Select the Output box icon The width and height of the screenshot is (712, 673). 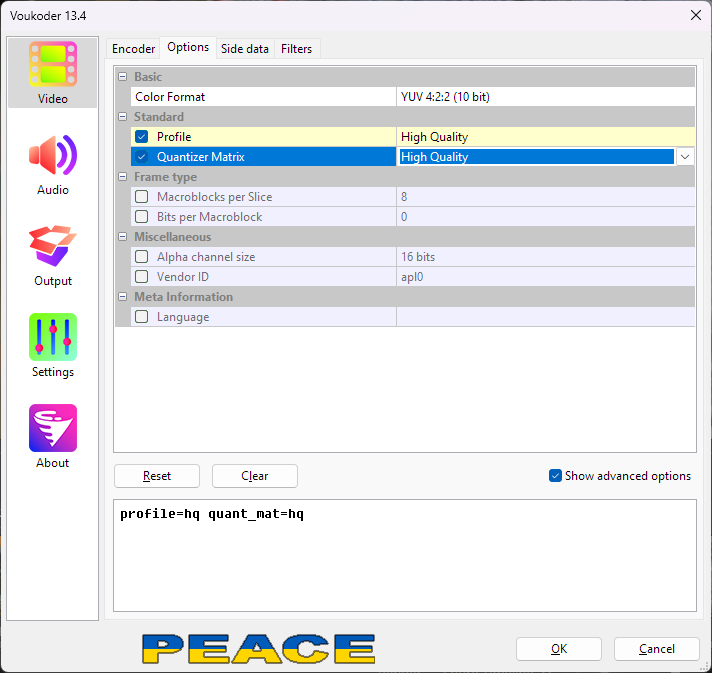click(53, 248)
